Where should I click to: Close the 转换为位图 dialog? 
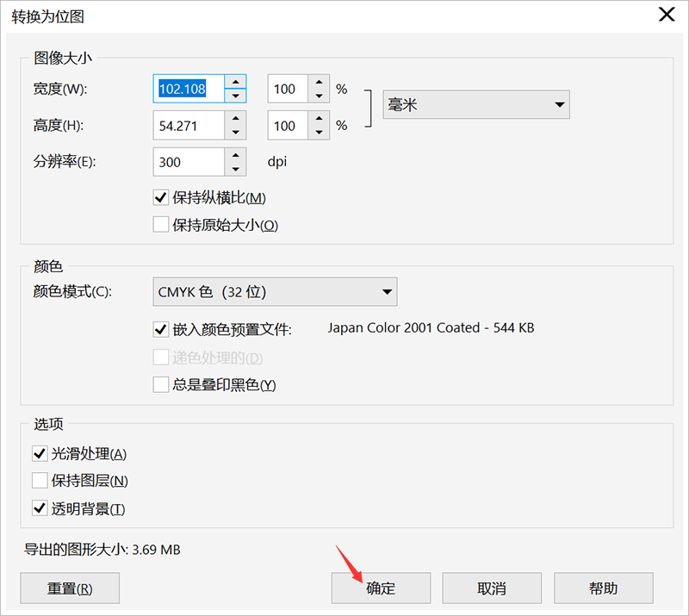point(667,15)
